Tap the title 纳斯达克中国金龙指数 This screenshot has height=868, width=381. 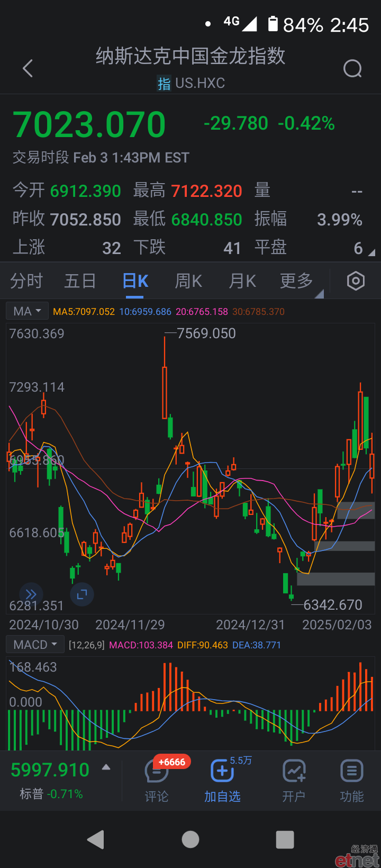pos(190,56)
